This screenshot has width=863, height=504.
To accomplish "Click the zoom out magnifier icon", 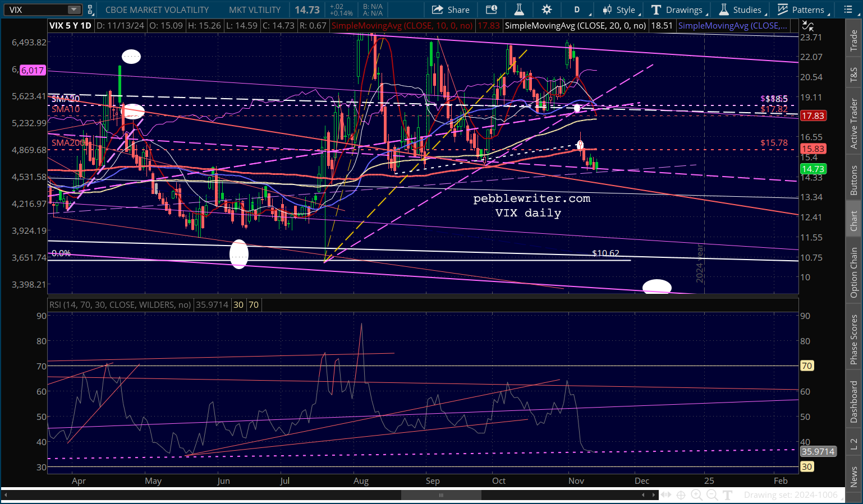I will coord(712,494).
